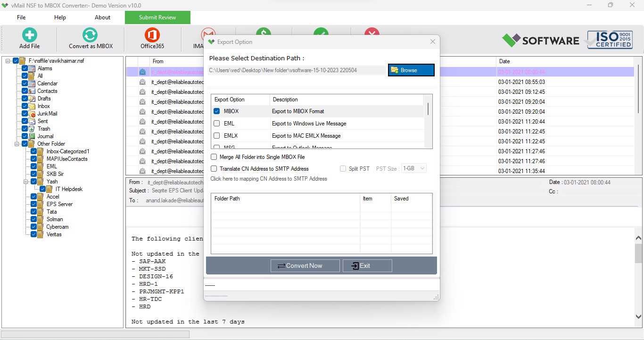644x340 pixels.
Task: Enable Merge All Folder into Single MBOX File
Action: [x=214, y=157]
